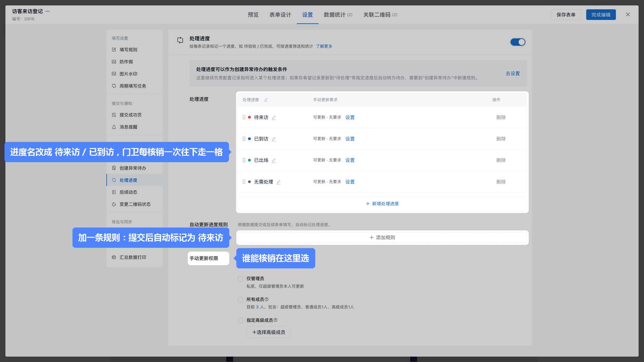Open the 预览 tab
The height and width of the screenshot is (362, 644).
pyautogui.click(x=253, y=15)
